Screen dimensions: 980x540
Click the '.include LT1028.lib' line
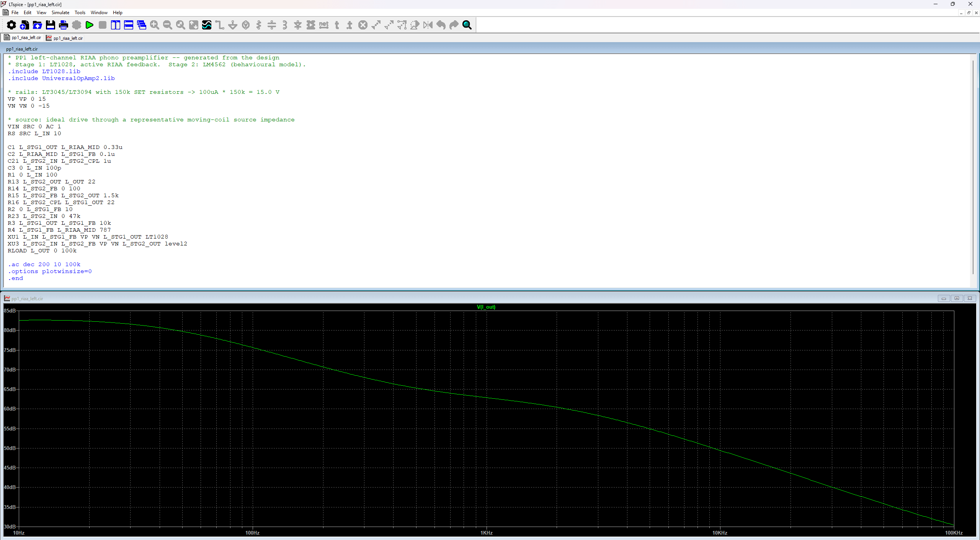point(44,71)
